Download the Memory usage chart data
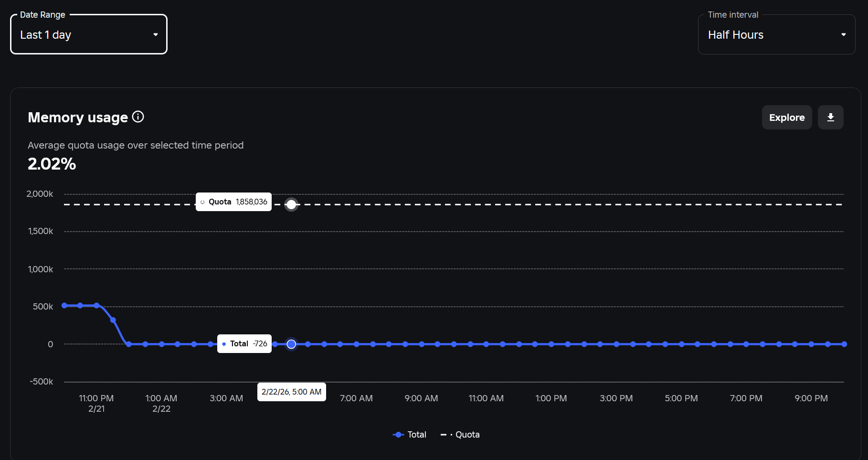 click(x=831, y=118)
